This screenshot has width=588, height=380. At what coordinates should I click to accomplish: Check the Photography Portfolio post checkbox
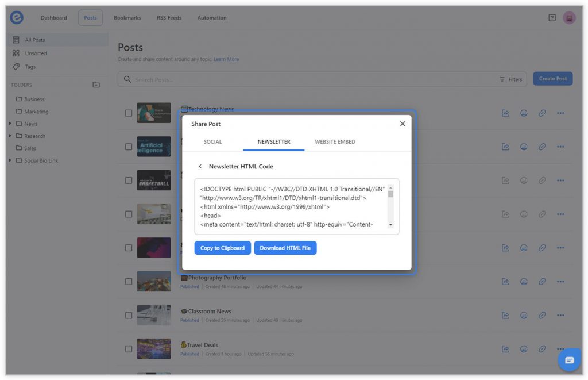129,282
